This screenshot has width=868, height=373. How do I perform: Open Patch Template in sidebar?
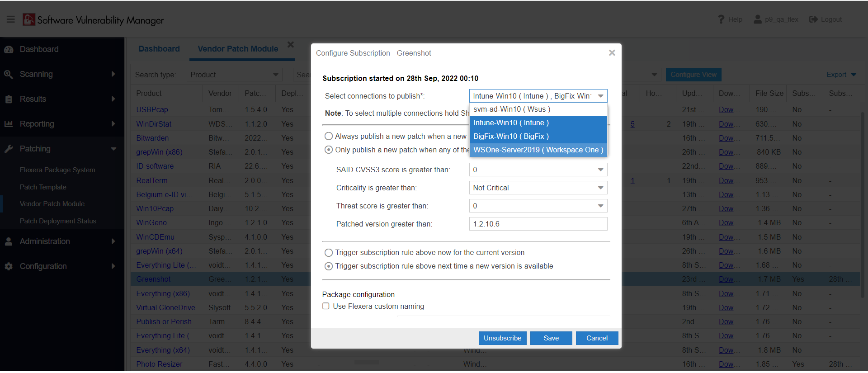(x=43, y=187)
